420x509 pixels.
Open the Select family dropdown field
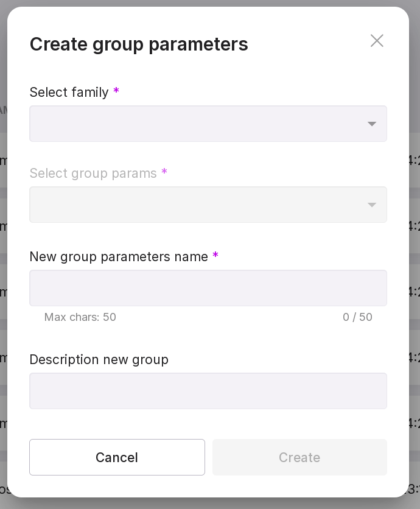pos(195,124)
